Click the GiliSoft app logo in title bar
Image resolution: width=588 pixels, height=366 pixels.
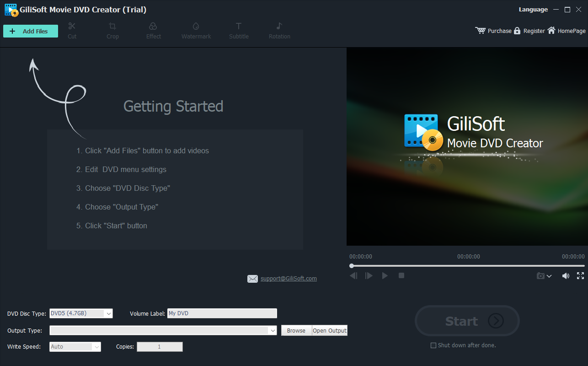(11, 10)
